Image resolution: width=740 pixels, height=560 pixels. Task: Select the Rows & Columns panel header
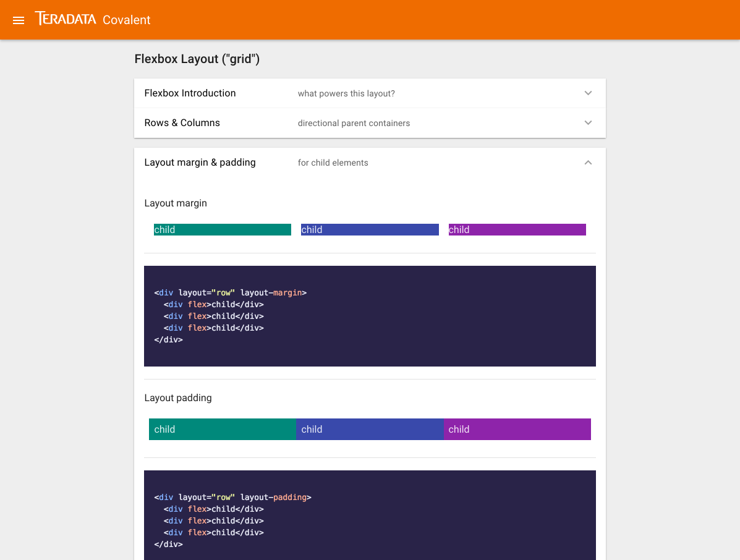[x=182, y=122]
